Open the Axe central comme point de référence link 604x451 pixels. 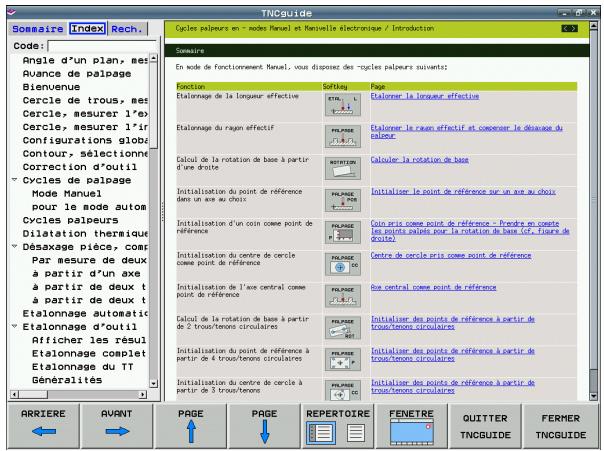tap(433, 287)
